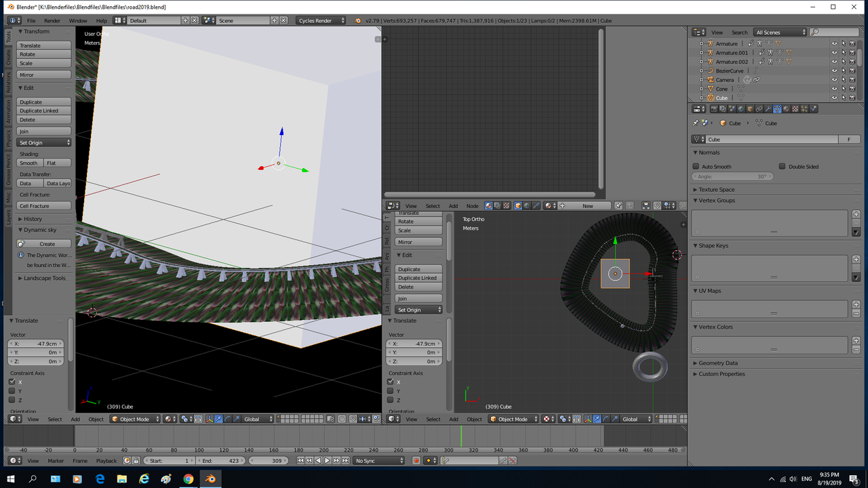Click the record button in timeline header
This screenshot has width=868, height=488.
point(416,460)
